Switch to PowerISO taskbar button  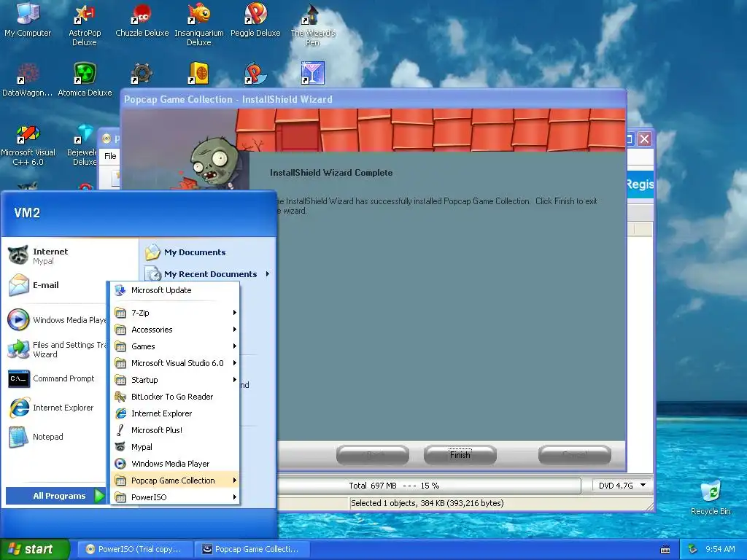133,549
